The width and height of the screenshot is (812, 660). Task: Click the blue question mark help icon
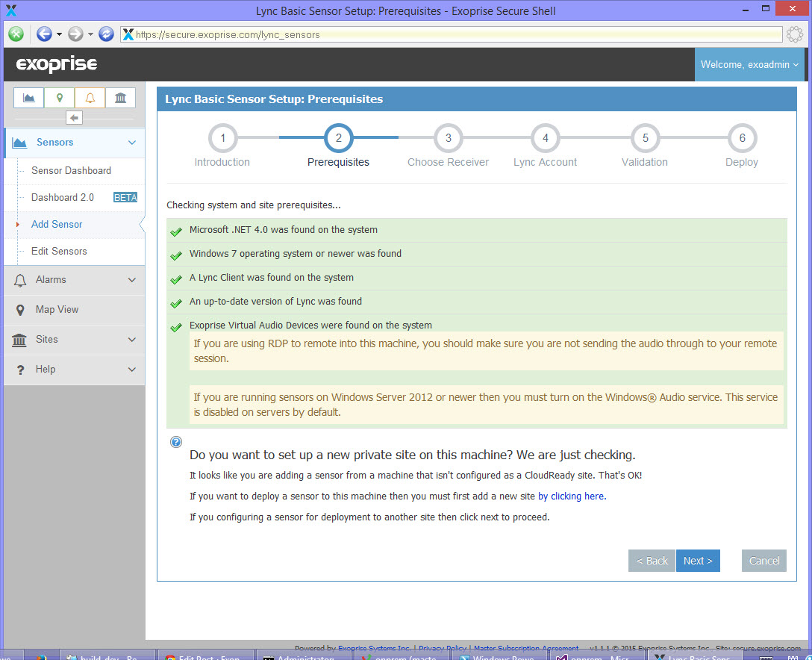point(176,442)
